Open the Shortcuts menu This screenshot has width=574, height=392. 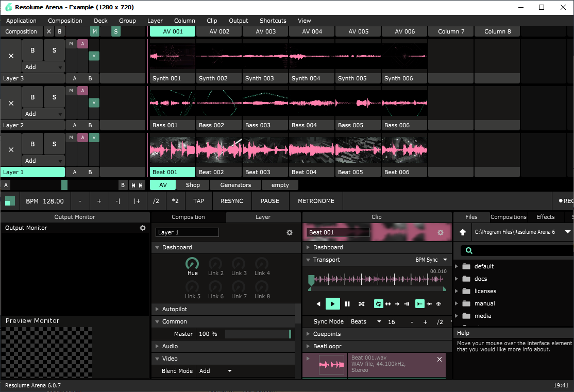[273, 21]
